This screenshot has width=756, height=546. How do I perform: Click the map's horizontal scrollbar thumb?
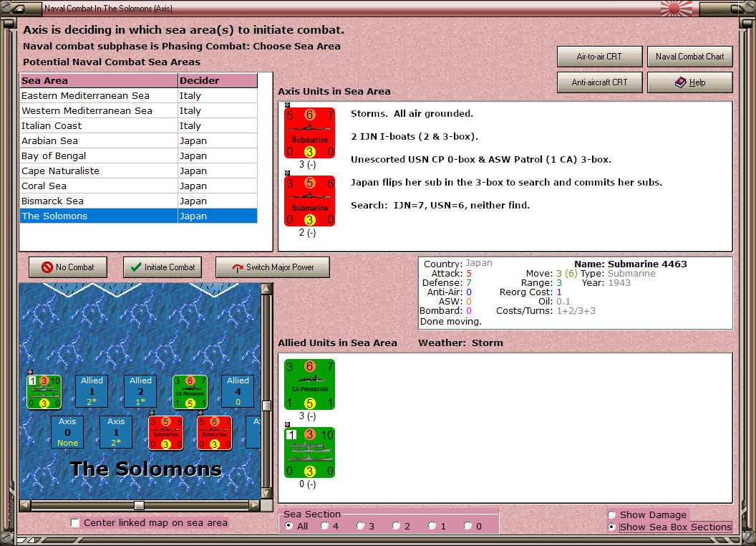tap(139, 505)
